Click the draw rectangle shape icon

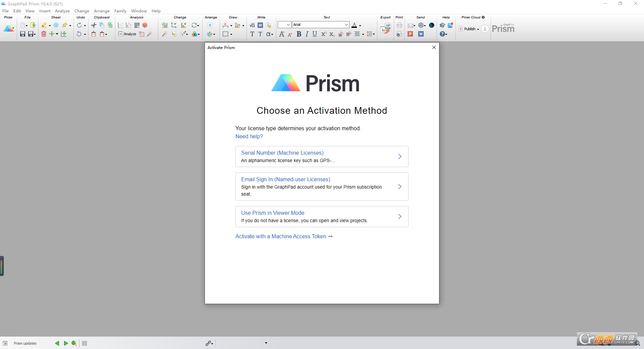pos(225,34)
